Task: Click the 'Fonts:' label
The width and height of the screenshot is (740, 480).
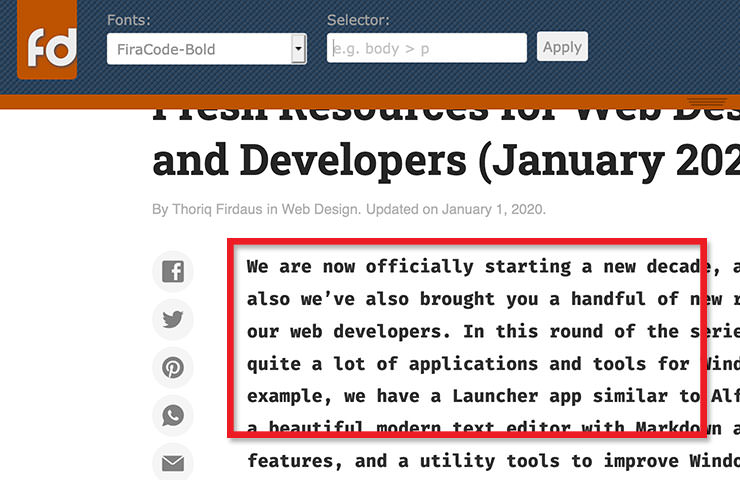Action: click(x=128, y=20)
